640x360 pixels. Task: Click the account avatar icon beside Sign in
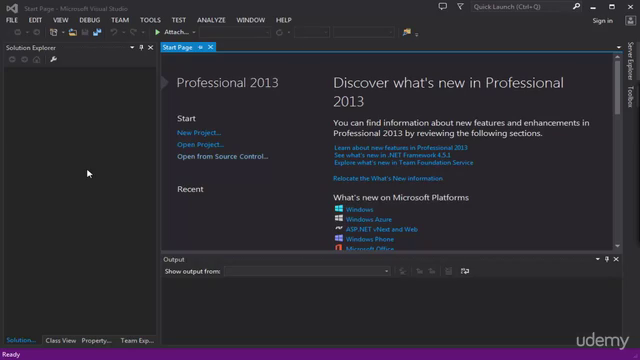pos(630,20)
